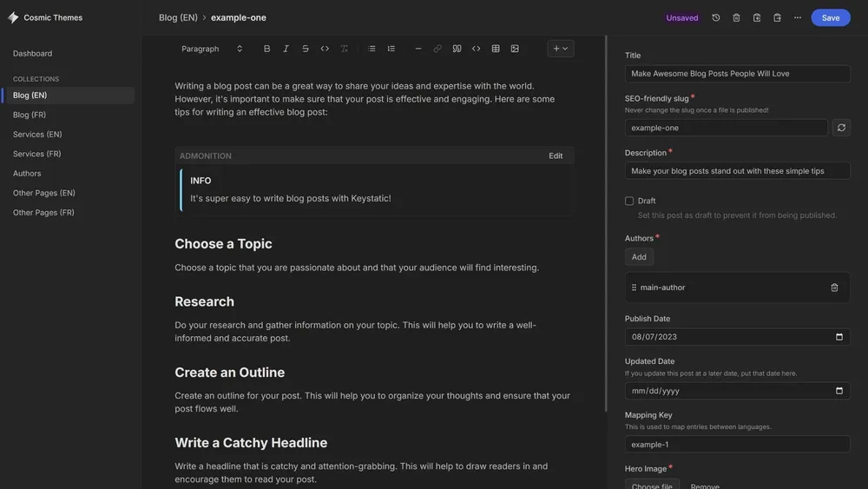Choose a file for Hero Image

coord(652,486)
